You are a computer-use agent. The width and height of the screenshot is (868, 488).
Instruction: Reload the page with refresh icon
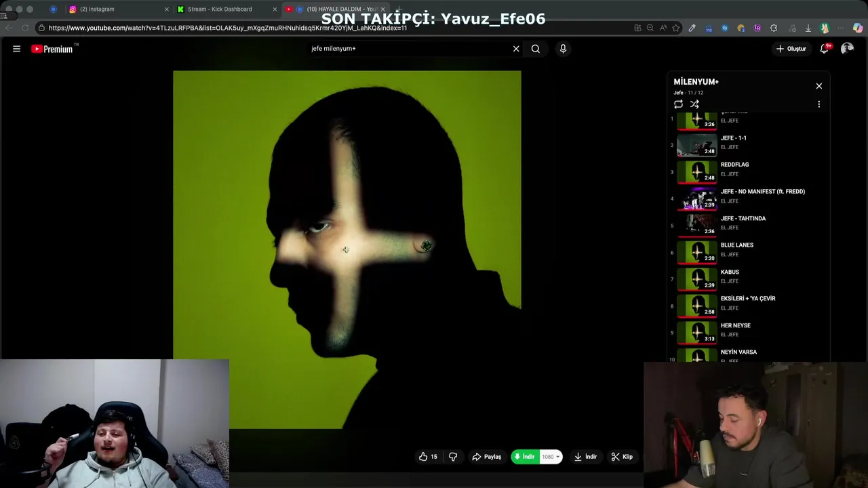coord(25,28)
